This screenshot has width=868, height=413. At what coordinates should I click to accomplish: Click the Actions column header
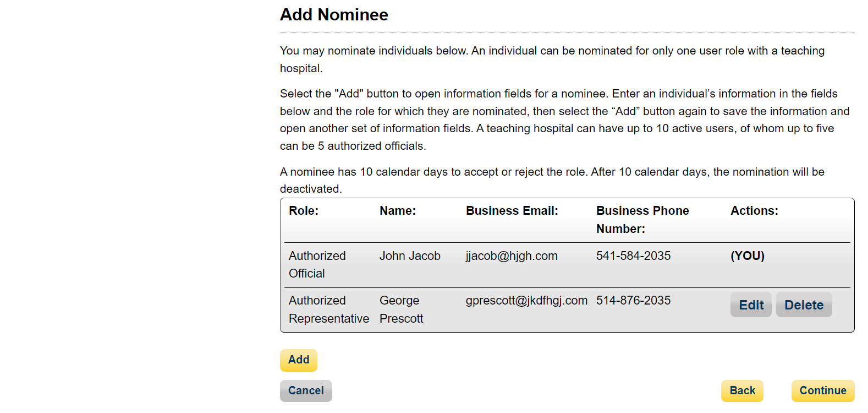pyautogui.click(x=754, y=211)
